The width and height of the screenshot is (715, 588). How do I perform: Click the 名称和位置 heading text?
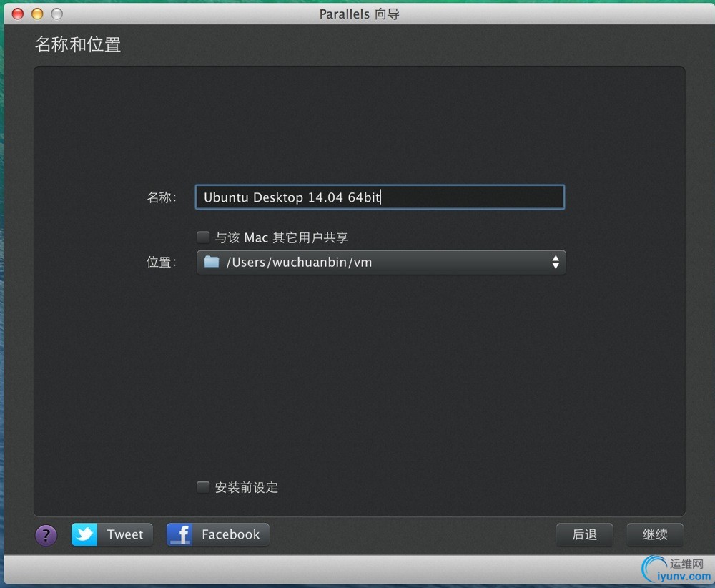pos(78,44)
